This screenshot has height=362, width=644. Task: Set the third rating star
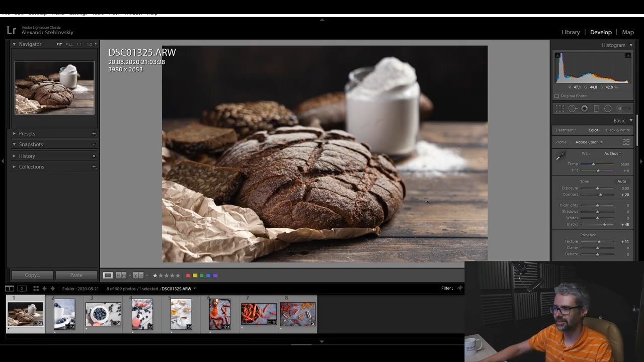(x=167, y=276)
